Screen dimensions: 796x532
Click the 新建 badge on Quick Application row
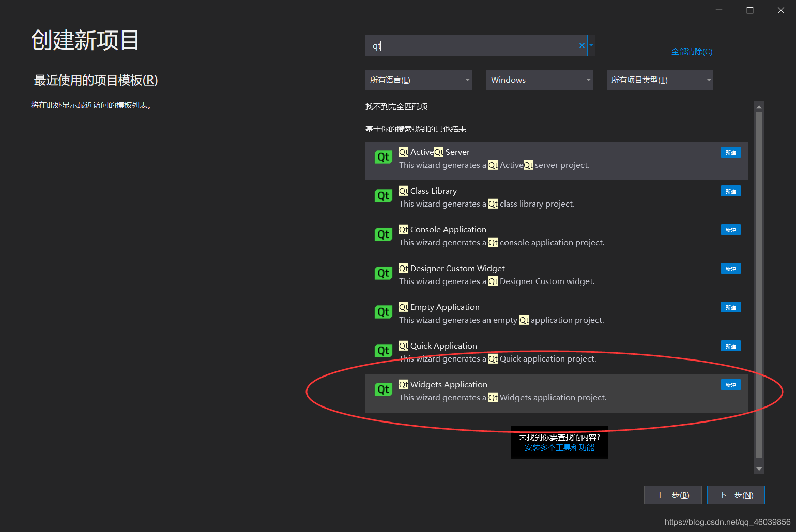tap(731, 346)
